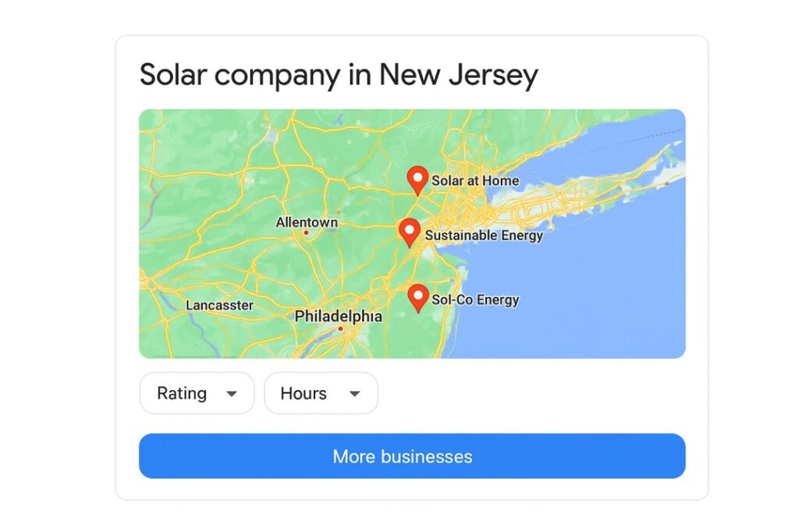Click the Rating filter's arrow icon
The height and width of the screenshot is (532, 799).
(231, 394)
